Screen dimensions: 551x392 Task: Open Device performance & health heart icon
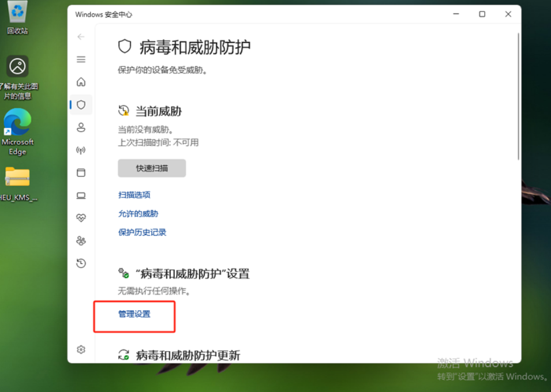81,218
